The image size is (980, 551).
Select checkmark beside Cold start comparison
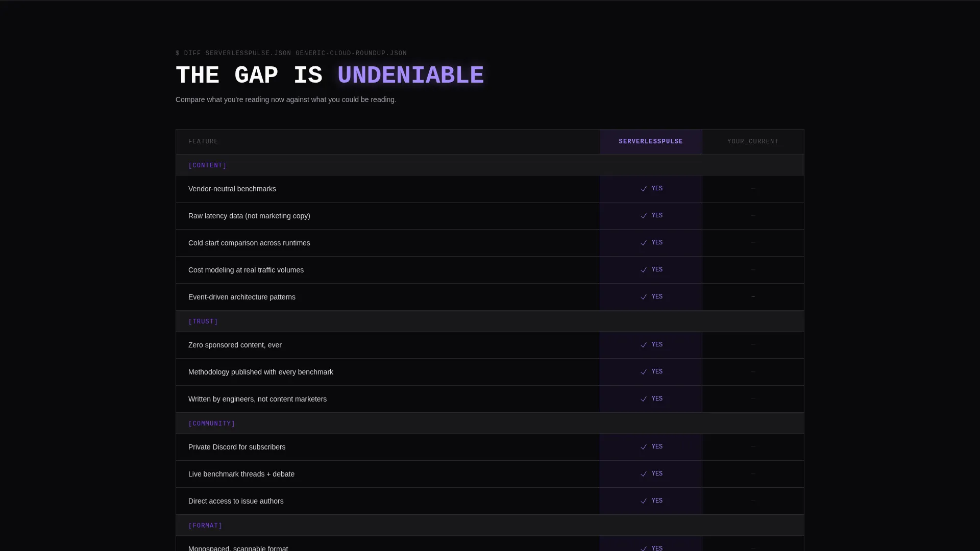click(644, 243)
